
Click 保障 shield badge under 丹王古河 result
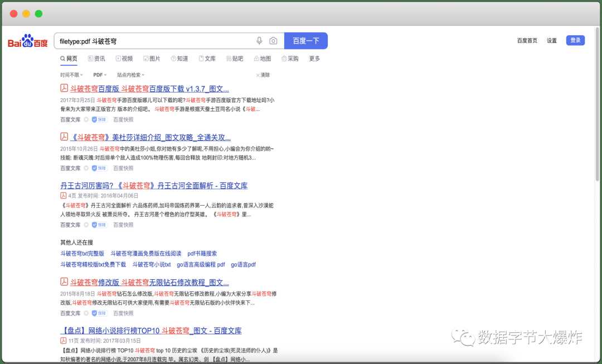tap(99, 225)
